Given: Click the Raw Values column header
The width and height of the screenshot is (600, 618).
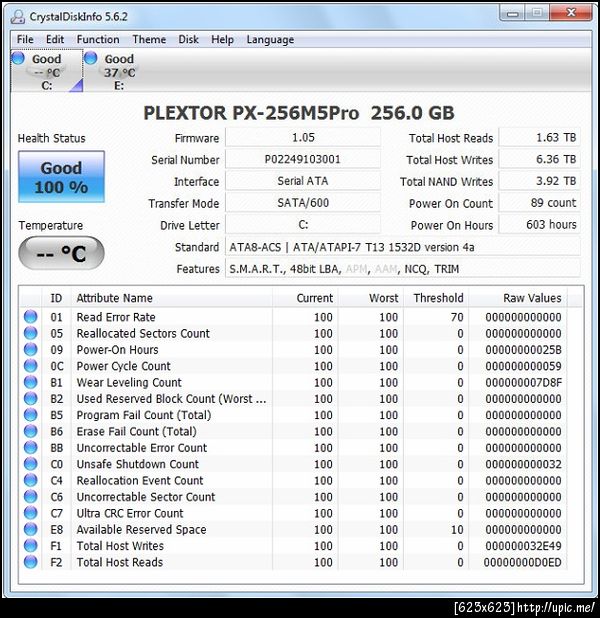Looking at the screenshot, I should coord(518,298).
